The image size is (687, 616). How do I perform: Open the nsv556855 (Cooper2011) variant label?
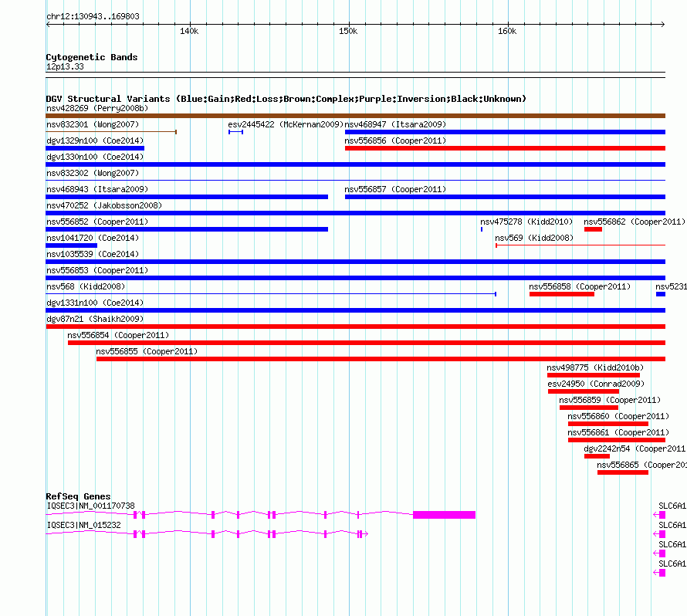pyautogui.click(x=147, y=351)
